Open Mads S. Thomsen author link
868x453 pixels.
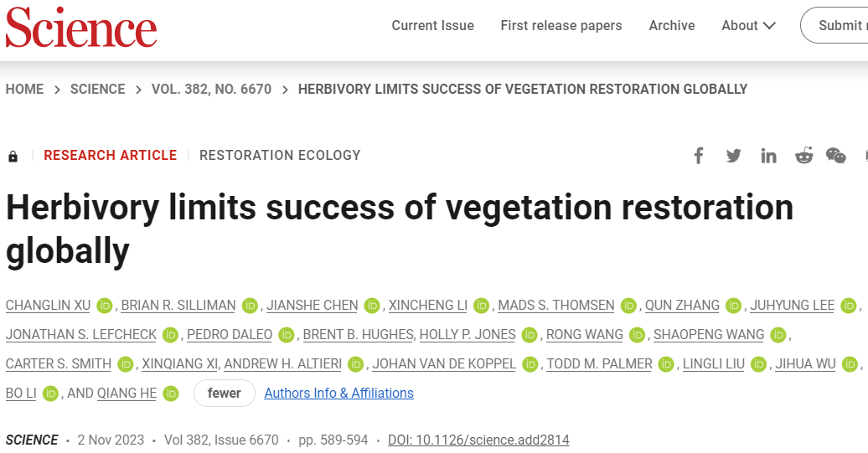(556, 306)
